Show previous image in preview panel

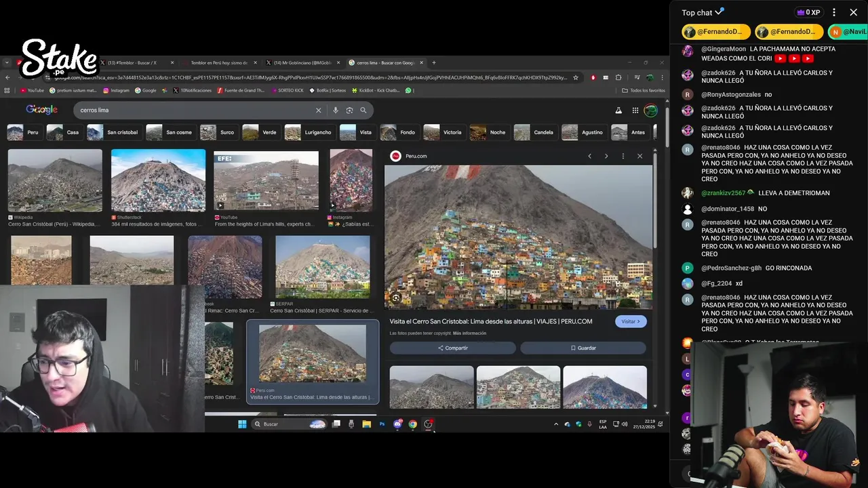(589, 156)
